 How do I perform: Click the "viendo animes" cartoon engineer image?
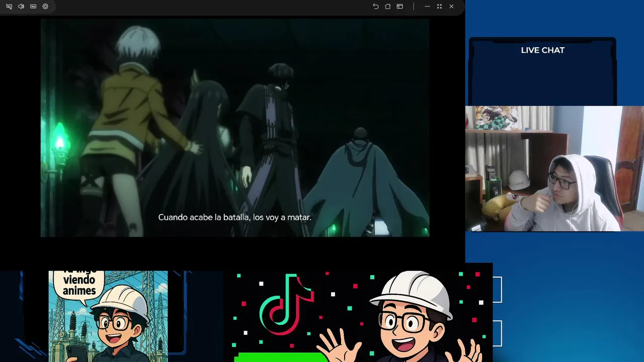(x=108, y=316)
